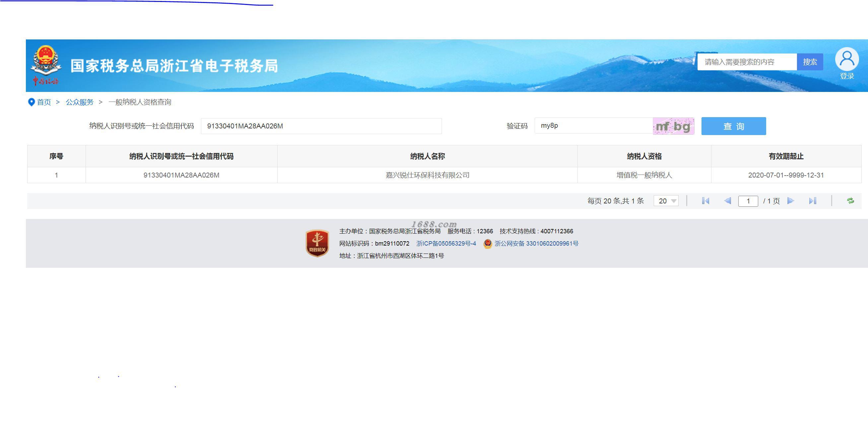Open 浙ICP备05056329号-4 link
Image resolution: width=868 pixels, height=447 pixels.
tap(446, 243)
